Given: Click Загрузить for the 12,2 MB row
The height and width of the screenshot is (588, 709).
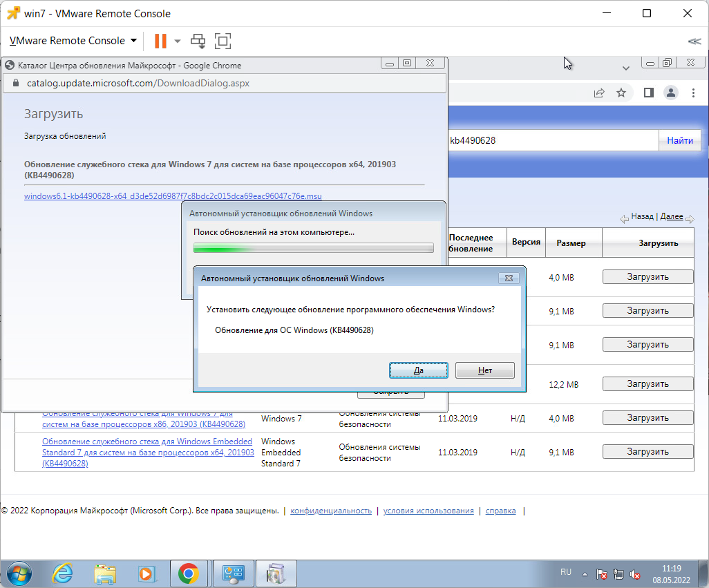Looking at the screenshot, I should coord(647,384).
